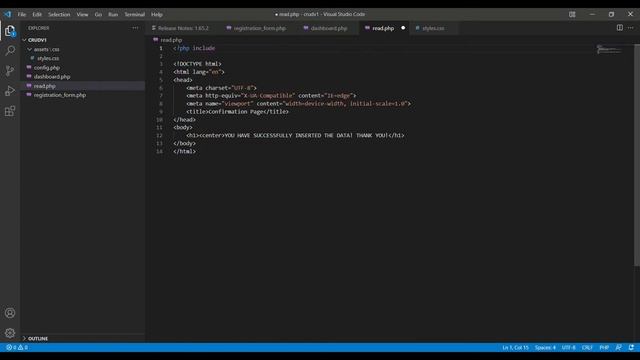Open the Explorer view in activity bar
Viewport: 640px width, 360px height.
tap(10, 31)
